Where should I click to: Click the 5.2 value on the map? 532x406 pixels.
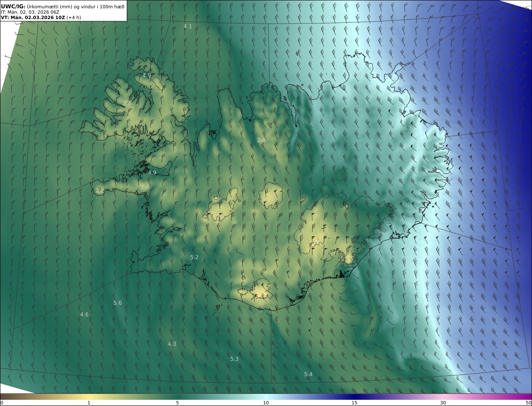(x=195, y=257)
